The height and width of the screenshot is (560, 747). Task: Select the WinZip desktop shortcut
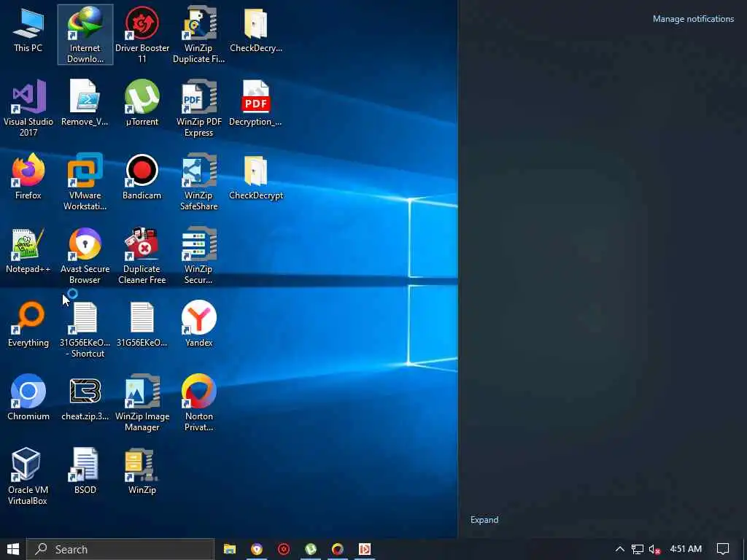(x=142, y=472)
